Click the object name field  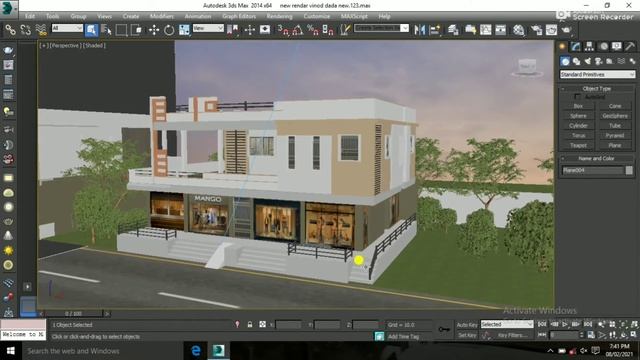[x=592, y=170]
